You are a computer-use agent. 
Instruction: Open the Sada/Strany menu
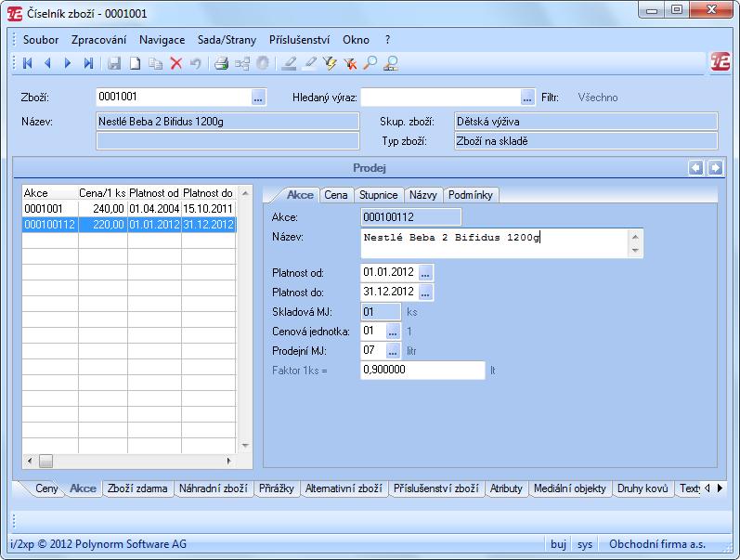(x=227, y=40)
